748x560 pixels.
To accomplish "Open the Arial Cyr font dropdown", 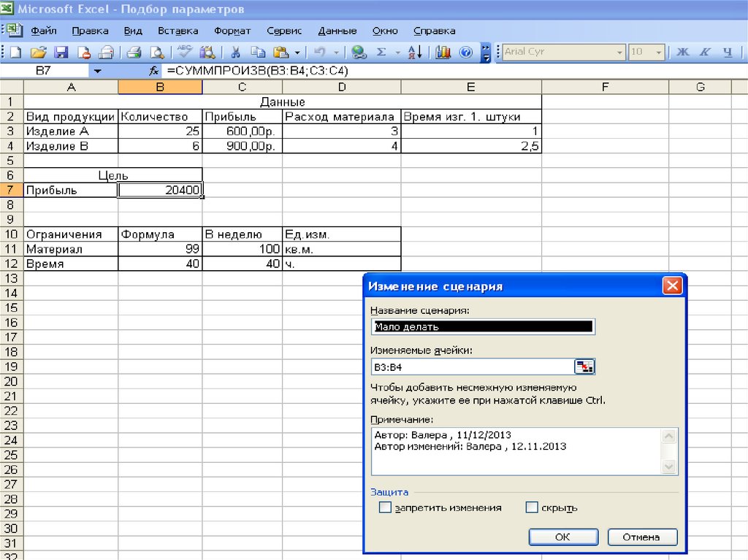I will point(619,52).
